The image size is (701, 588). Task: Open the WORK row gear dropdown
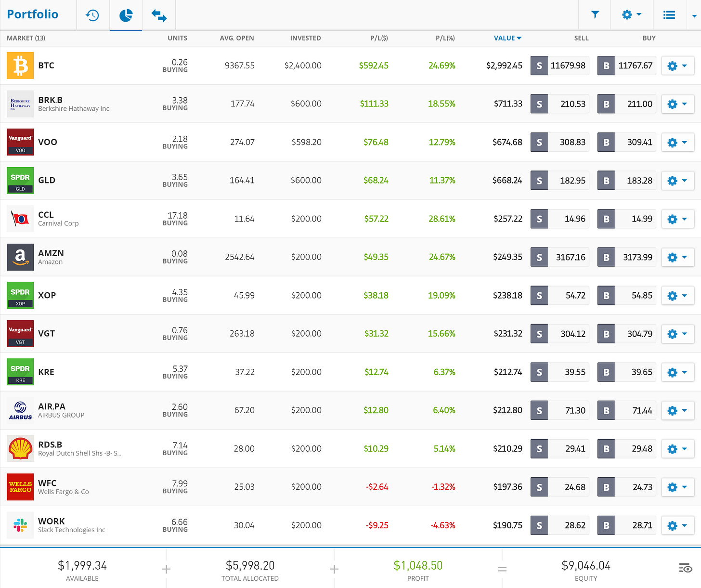pos(678,525)
